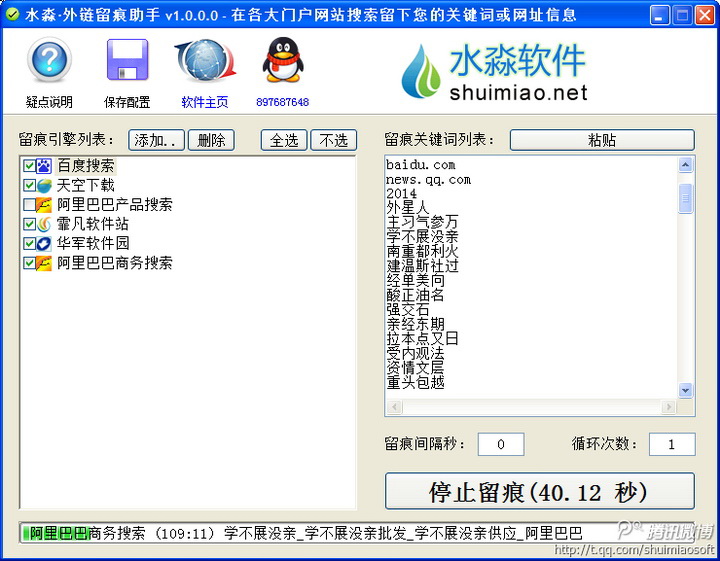This screenshot has width=720, height=561.
Task: Click the 重头包越 keyword line
Action: coord(415,382)
